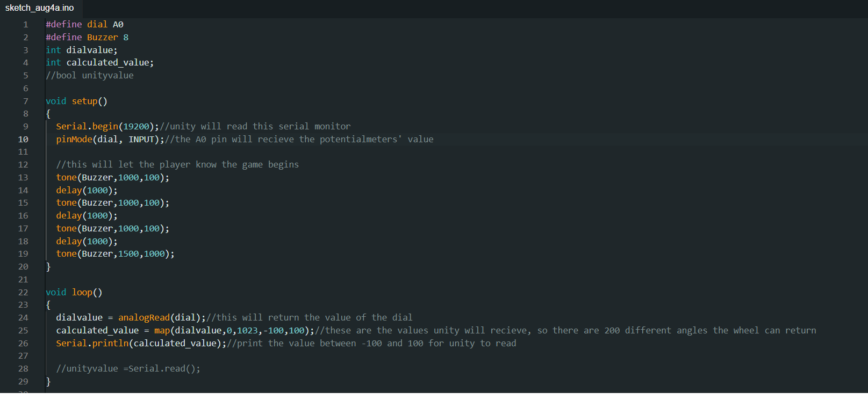Viewport: 868px width, 400px height.
Task: Click the INPUT keyword in pinMode
Action: pos(141,140)
